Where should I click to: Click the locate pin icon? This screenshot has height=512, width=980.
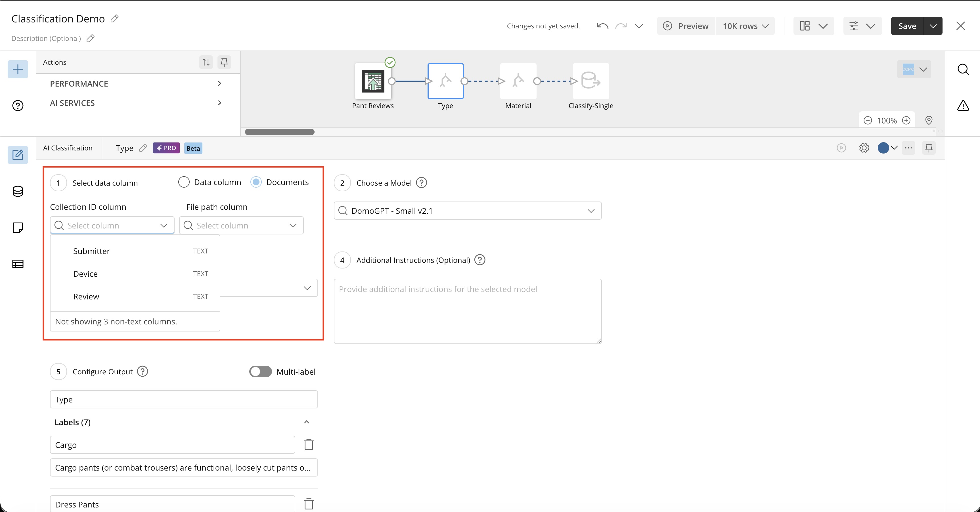[929, 121]
